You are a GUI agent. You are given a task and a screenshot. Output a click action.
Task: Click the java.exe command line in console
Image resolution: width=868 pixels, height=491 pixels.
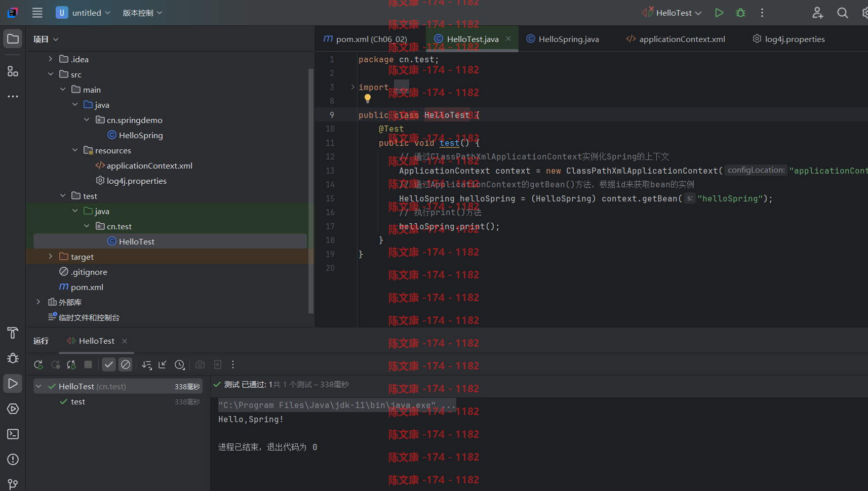tap(337, 405)
